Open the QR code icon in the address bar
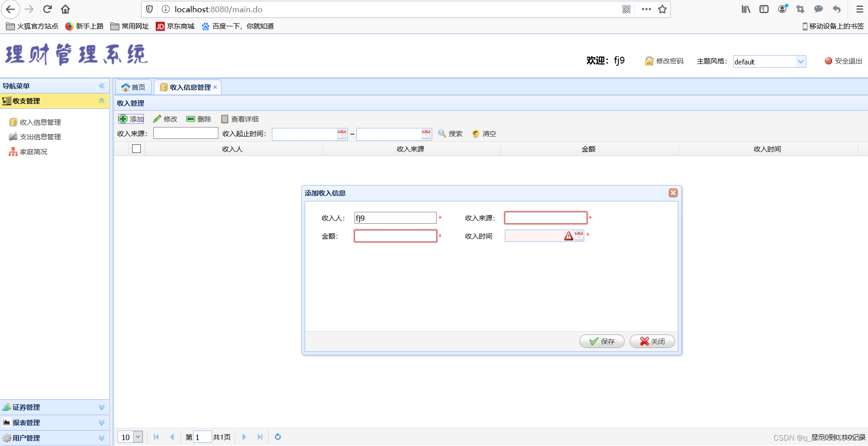868x446 pixels. point(626,9)
